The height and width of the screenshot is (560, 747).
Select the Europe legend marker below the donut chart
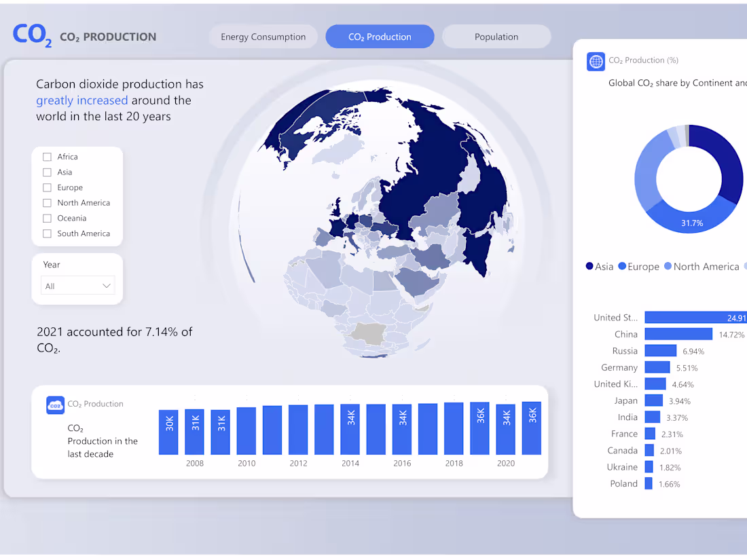pos(623,266)
